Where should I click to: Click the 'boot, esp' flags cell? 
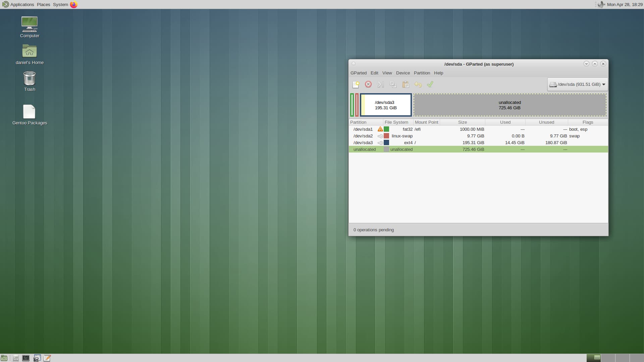(x=578, y=129)
